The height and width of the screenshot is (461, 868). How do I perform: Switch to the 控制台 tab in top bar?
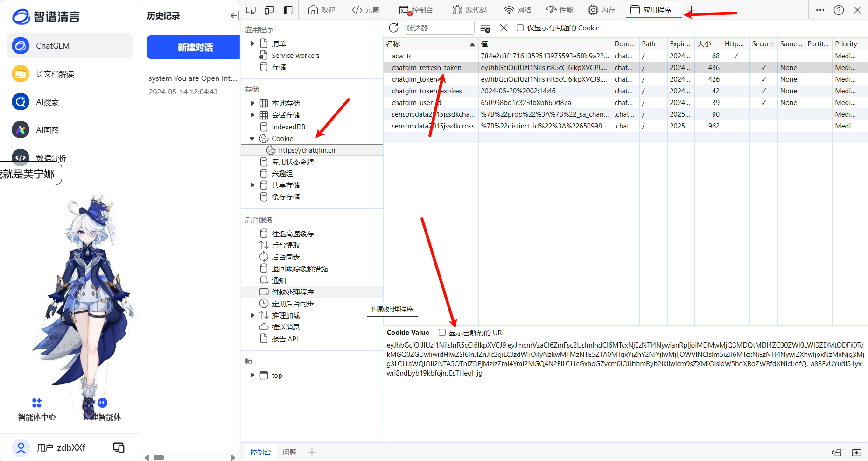(x=417, y=10)
